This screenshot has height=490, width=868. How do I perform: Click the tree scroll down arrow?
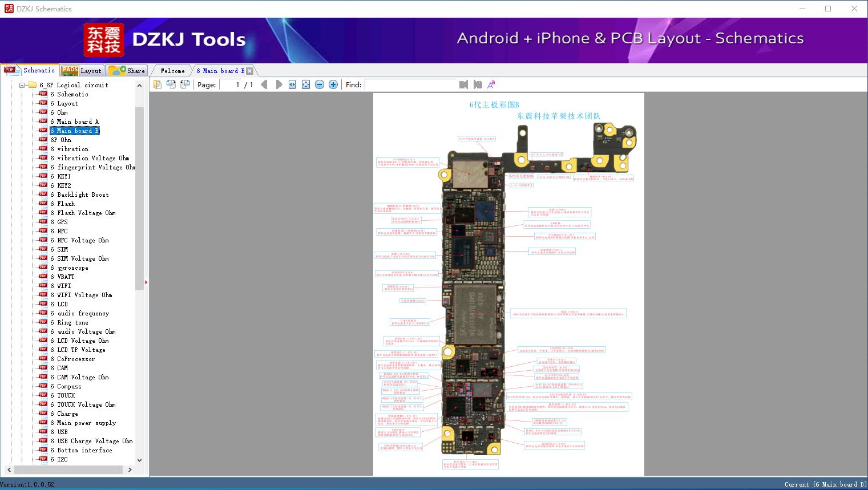(139, 460)
